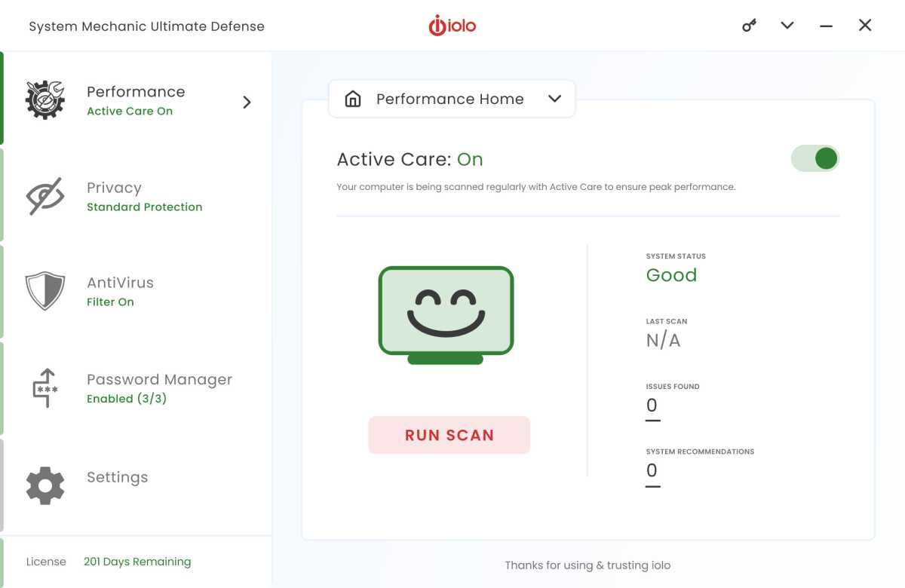Open the Performance Home dropdown
The image size is (905, 588).
[452, 99]
